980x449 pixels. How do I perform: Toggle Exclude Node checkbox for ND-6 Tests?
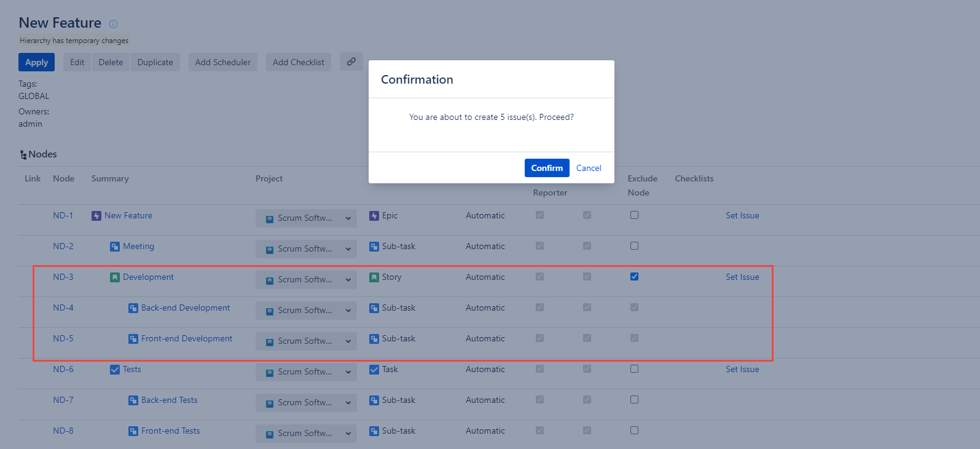(x=634, y=369)
